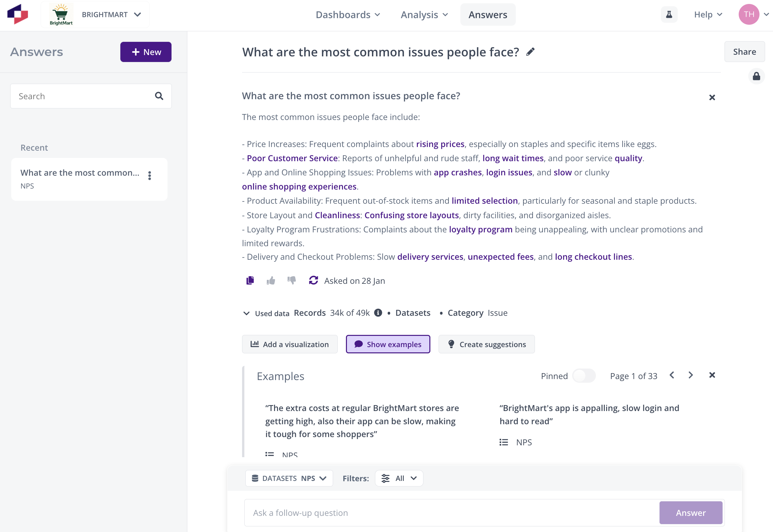This screenshot has width=773, height=532.
Task: Toggle the Show examples button
Action: (x=388, y=344)
